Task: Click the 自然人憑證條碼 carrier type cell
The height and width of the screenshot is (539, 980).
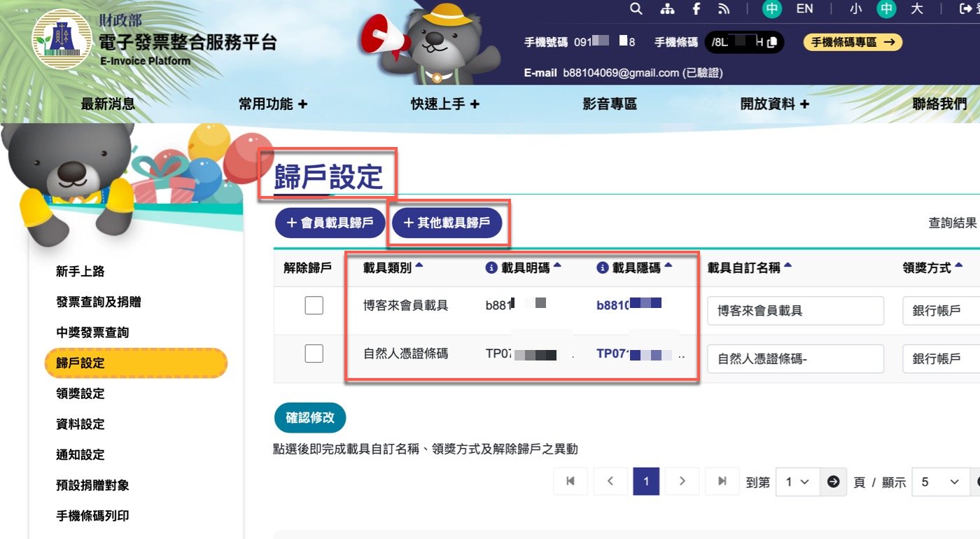Action: 406,353
